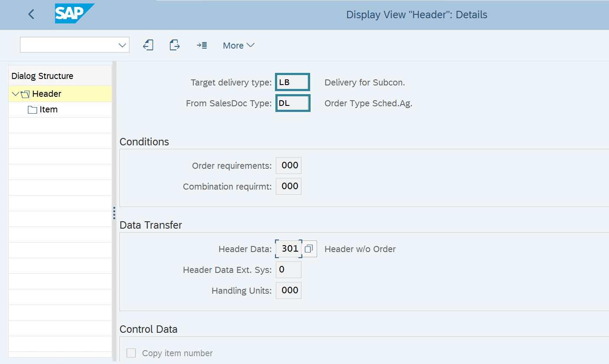Click the other entry list icon
609x364 pixels.
coord(202,45)
